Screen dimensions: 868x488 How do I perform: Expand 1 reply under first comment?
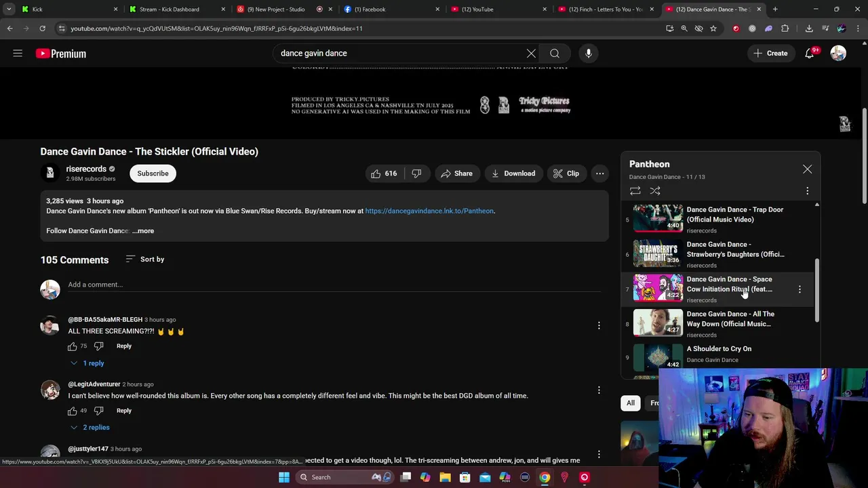[87, 363]
